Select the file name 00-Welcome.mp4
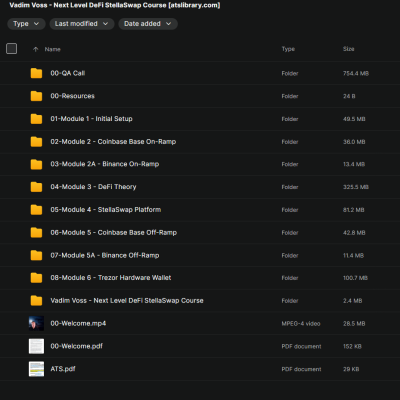 [x=78, y=323]
